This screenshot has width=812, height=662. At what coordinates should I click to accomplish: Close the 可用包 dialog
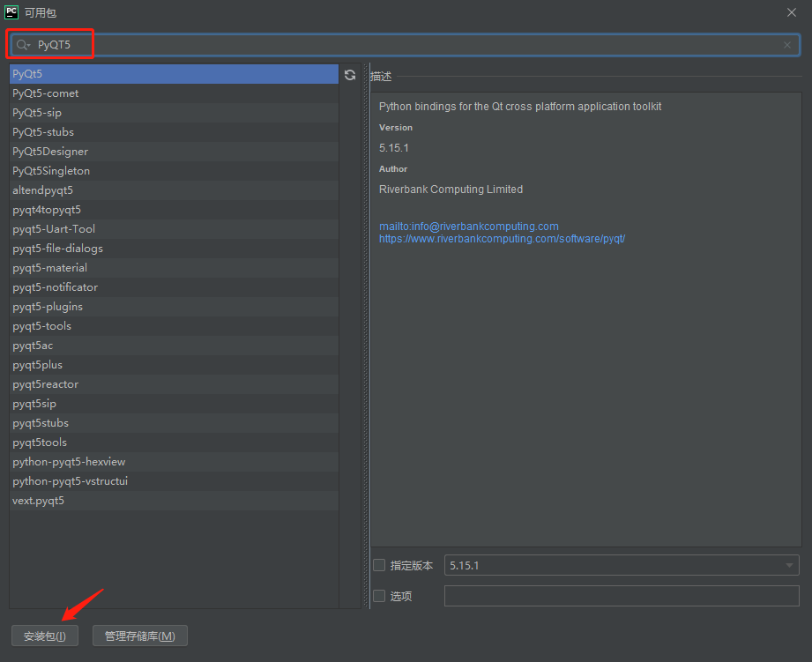791,12
